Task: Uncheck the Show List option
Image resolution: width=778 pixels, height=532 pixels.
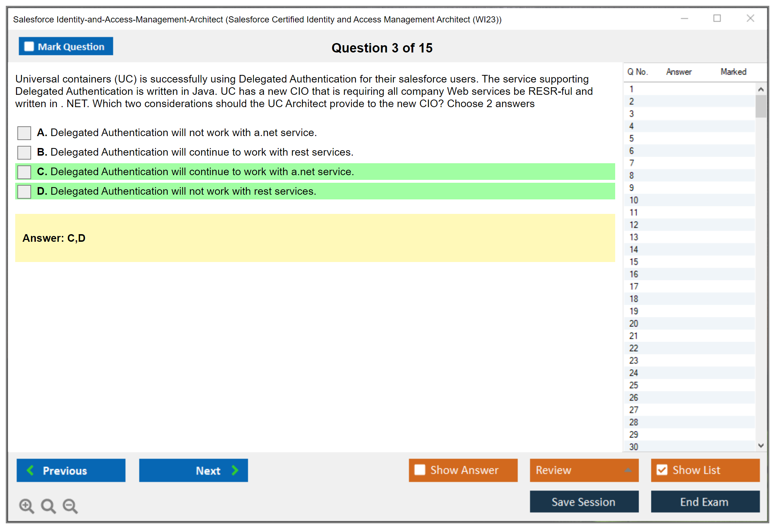Action: click(662, 470)
